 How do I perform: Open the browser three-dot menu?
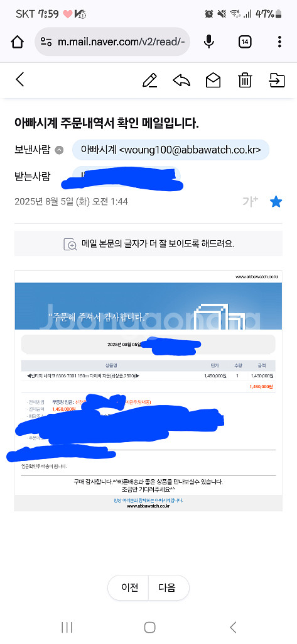click(279, 42)
